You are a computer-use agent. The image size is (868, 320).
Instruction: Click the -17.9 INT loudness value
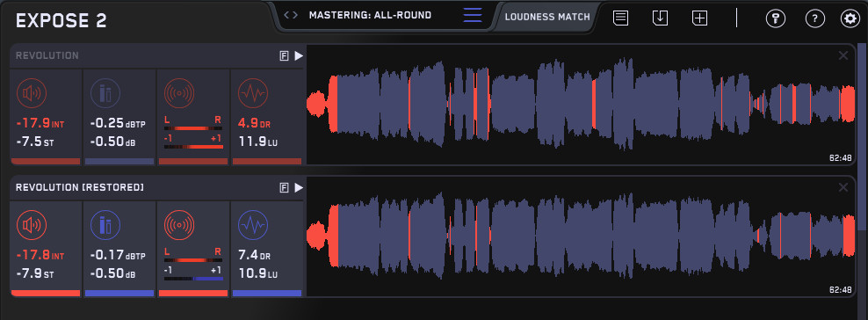[40, 124]
